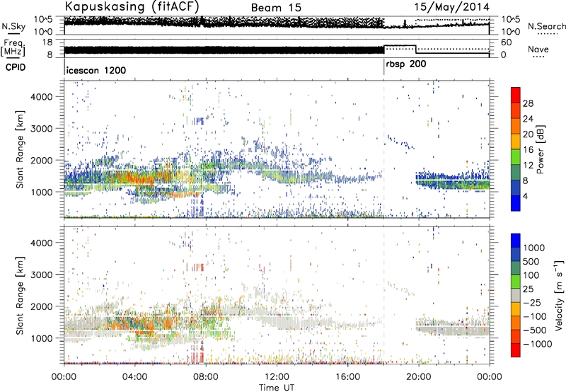Click the "60" tick on the Nave axis
Screen dimensions: 566x392
point(507,42)
